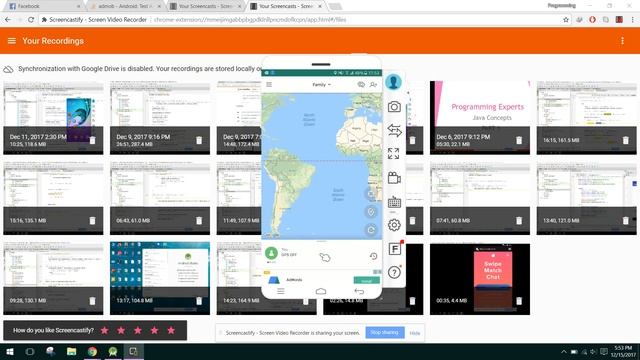Tap the add member icon in the phone app

click(373, 84)
